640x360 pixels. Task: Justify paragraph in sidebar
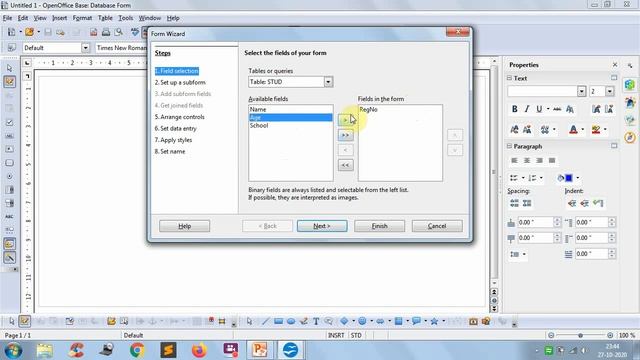[x=552, y=160]
